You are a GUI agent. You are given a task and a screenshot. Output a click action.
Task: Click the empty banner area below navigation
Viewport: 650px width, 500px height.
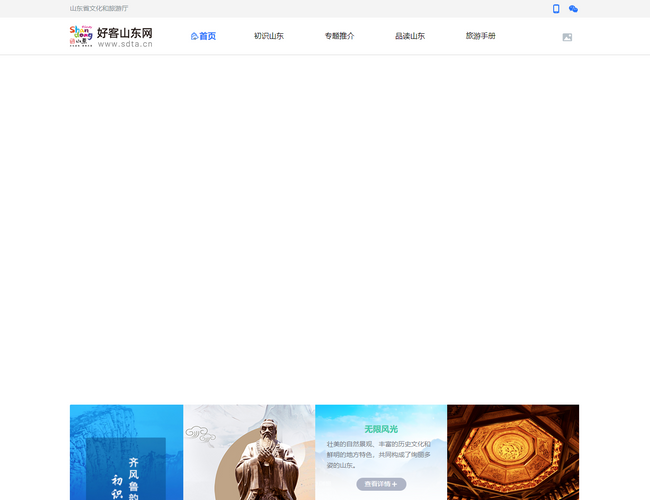coord(325,228)
